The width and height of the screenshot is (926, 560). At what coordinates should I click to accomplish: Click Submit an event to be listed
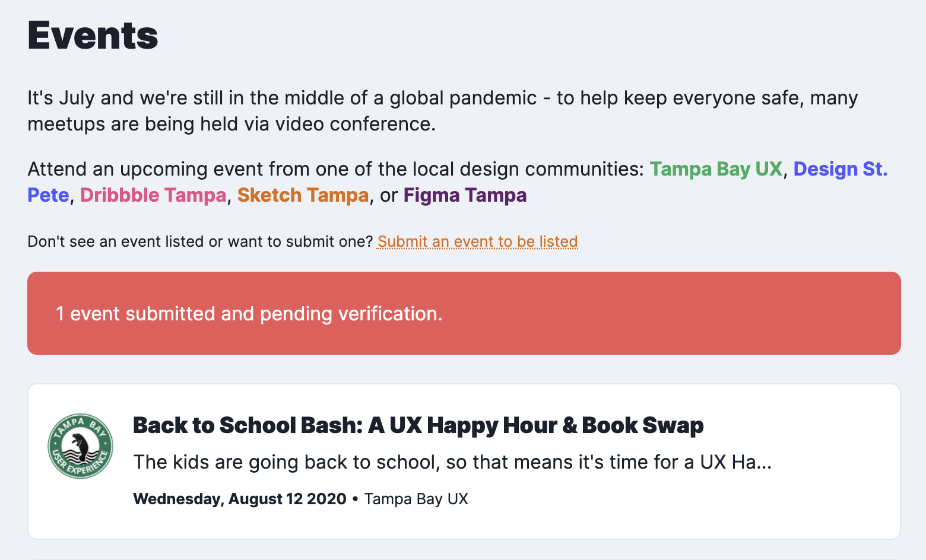point(477,241)
